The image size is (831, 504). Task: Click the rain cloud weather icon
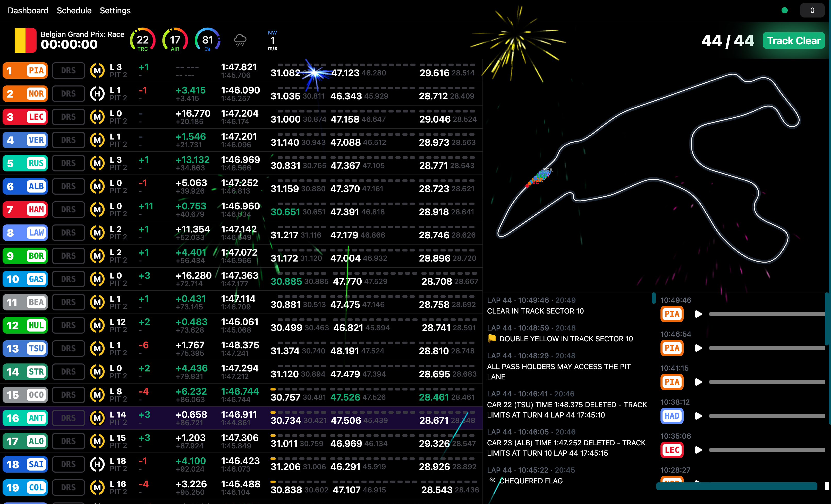pos(240,40)
